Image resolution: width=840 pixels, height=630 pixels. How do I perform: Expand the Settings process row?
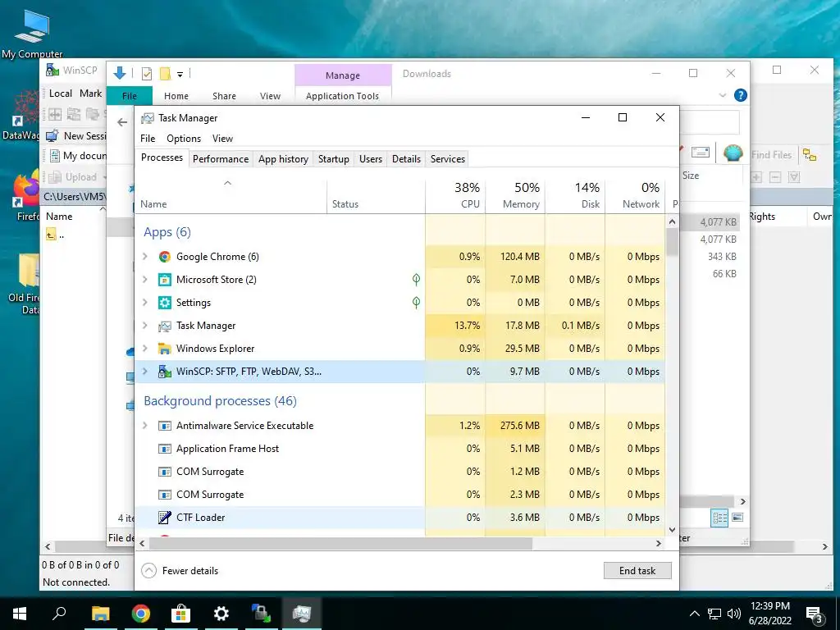[144, 303]
